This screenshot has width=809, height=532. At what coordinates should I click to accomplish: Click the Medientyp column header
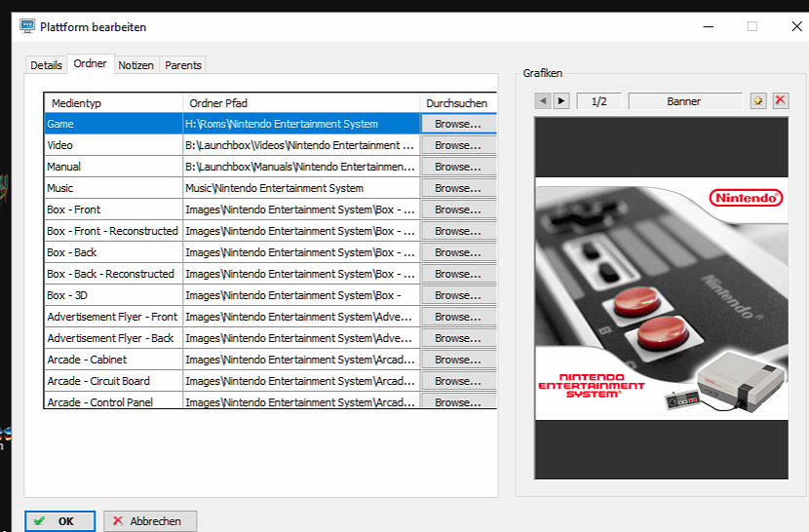pyautogui.click(x=113, y=103)
